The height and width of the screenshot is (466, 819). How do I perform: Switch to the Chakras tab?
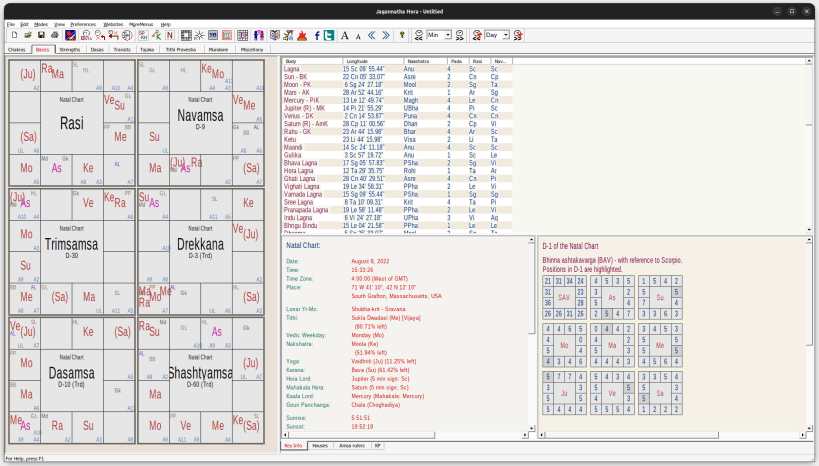pos(17,50)
